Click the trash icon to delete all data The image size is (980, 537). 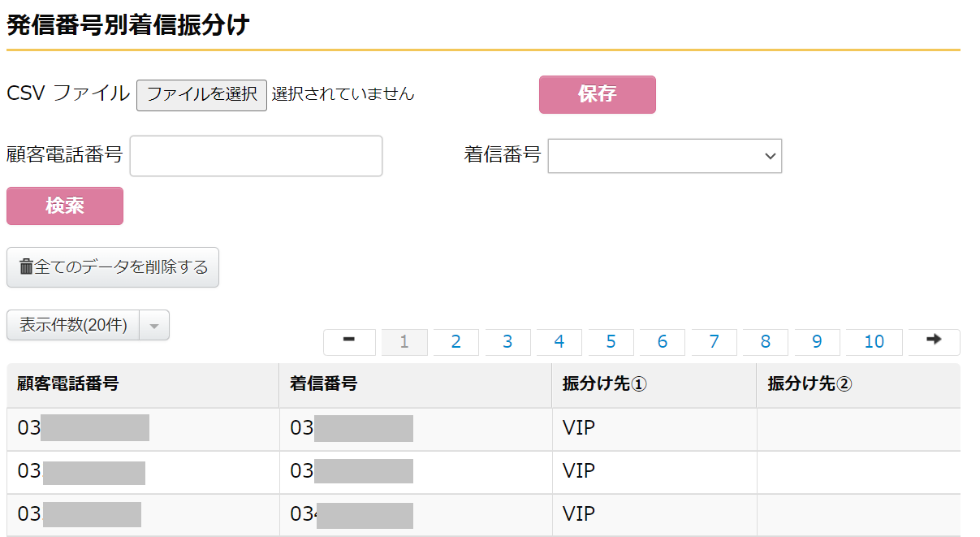tap(26, 266)
